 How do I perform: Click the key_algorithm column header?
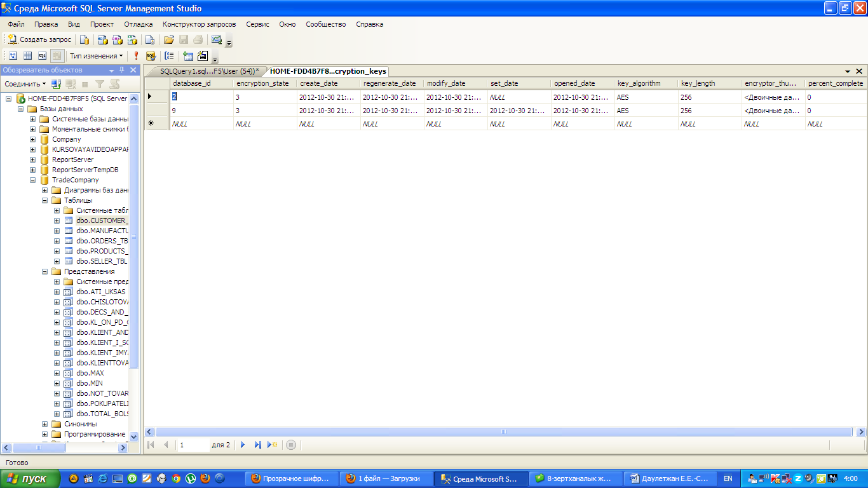click(x=646, y=83)
